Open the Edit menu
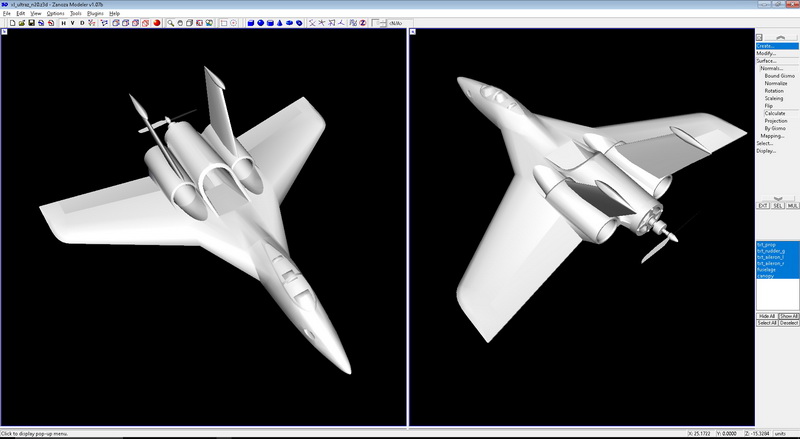 [20, 13]
